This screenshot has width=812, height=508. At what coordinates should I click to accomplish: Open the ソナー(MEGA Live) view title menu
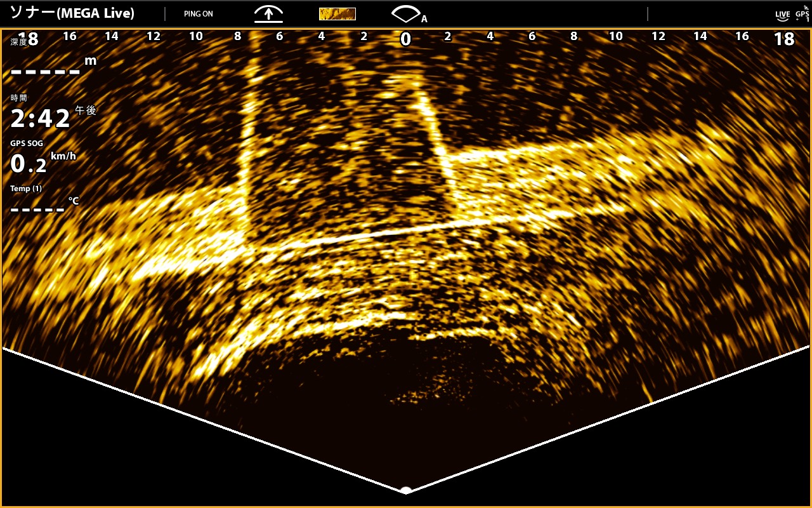click(72, 14)
